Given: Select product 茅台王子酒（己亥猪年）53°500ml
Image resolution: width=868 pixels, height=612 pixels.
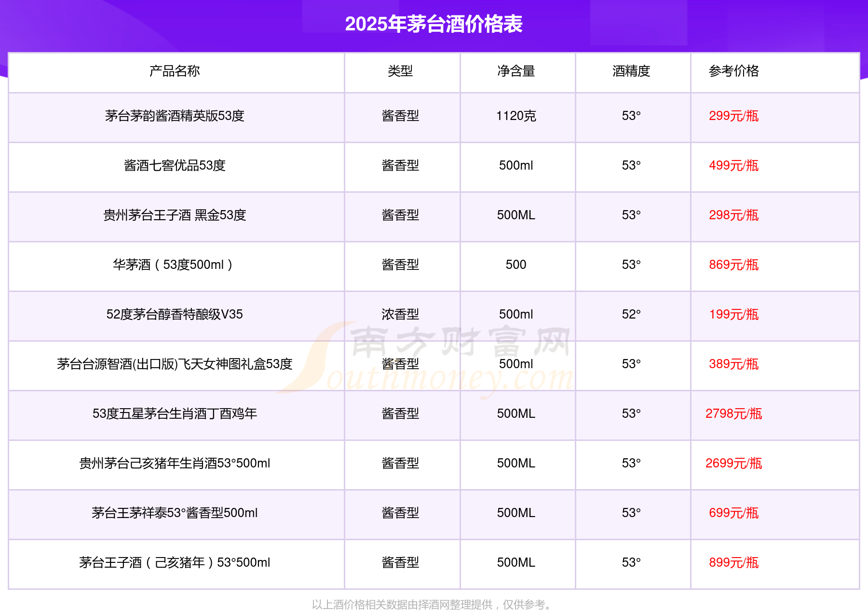Looking at the screenshot, I should [x=175, y=563].
